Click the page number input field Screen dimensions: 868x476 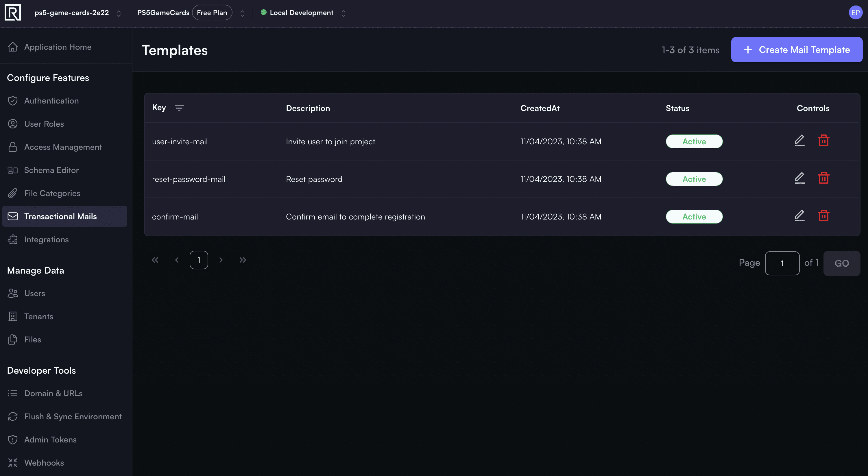coord(782,263)
